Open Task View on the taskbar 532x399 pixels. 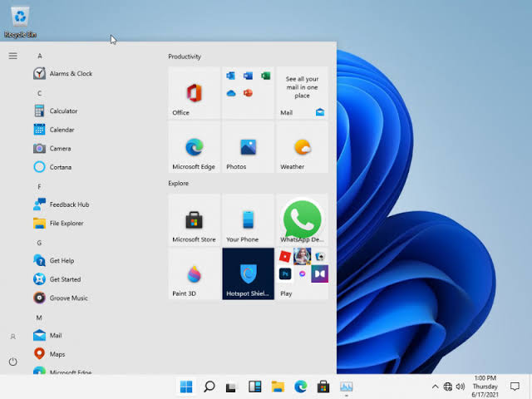[x=231, y=387]
